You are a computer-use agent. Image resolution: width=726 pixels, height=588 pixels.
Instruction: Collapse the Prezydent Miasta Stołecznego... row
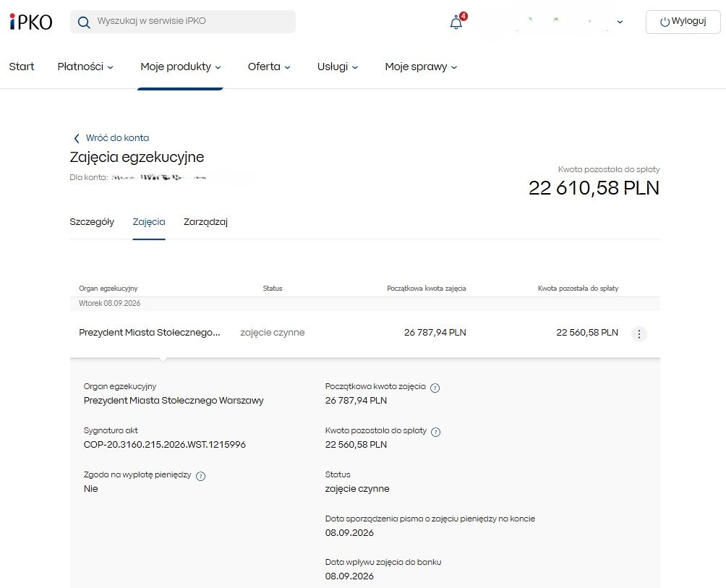point(150,333)
